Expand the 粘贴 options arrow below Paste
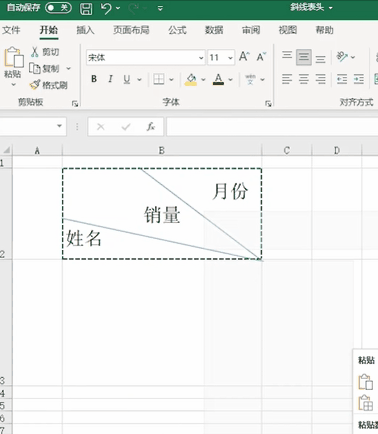Screen dimensions: 378x434 tap(13, 85)
